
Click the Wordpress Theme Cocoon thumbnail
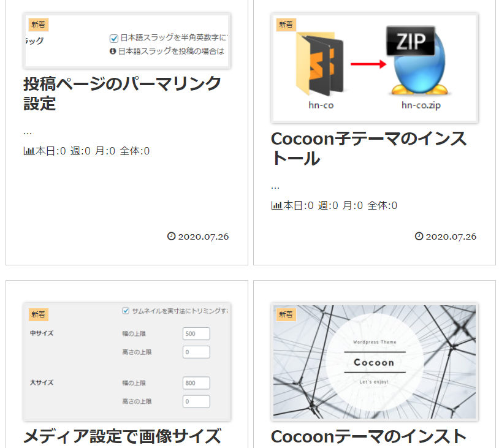coord(375,362)
